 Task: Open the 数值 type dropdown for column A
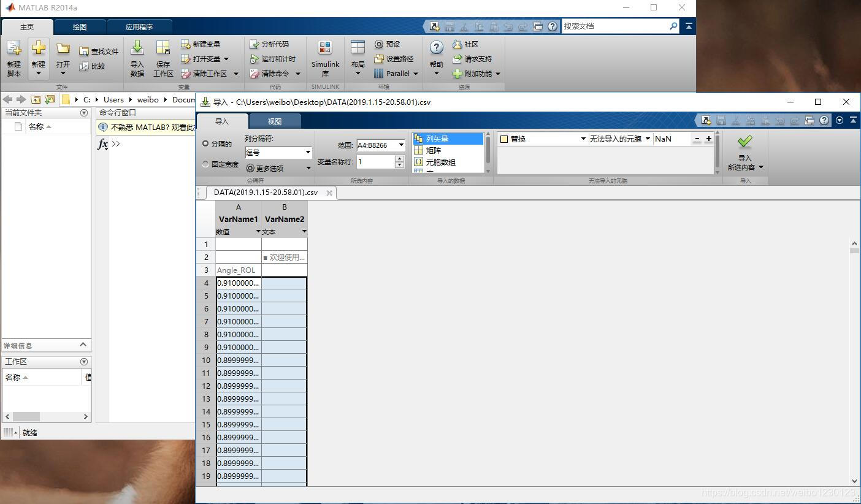[x=258, y=231]
